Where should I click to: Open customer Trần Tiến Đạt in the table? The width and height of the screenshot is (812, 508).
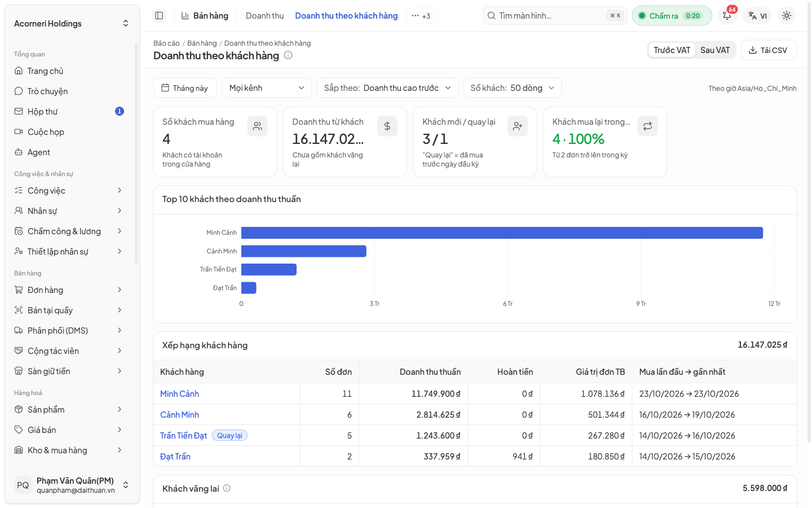183,436
